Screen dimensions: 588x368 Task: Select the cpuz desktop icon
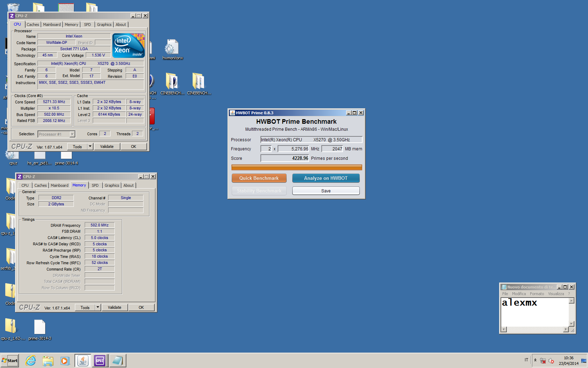coord(13,157)
